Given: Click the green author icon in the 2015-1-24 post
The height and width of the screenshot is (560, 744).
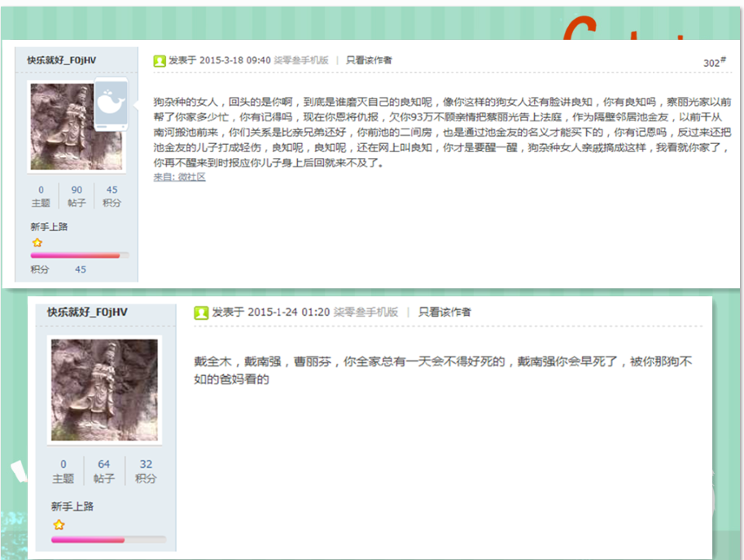Looking at the screenshot, I should tap(200, 313).
